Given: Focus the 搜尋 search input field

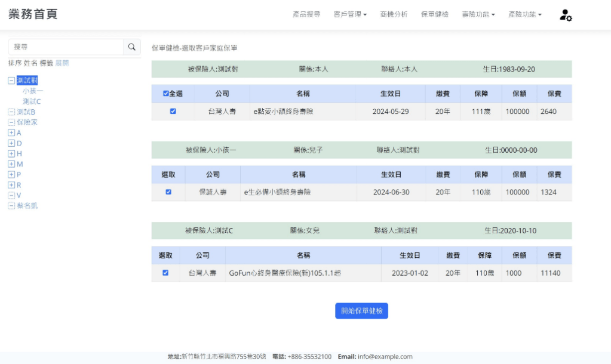Looking at the screenshot, I should point(66,47).
